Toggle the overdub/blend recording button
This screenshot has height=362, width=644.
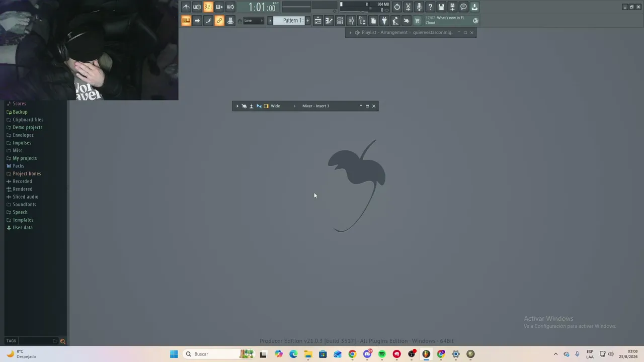pyautogui.click(x=219, y=7)
